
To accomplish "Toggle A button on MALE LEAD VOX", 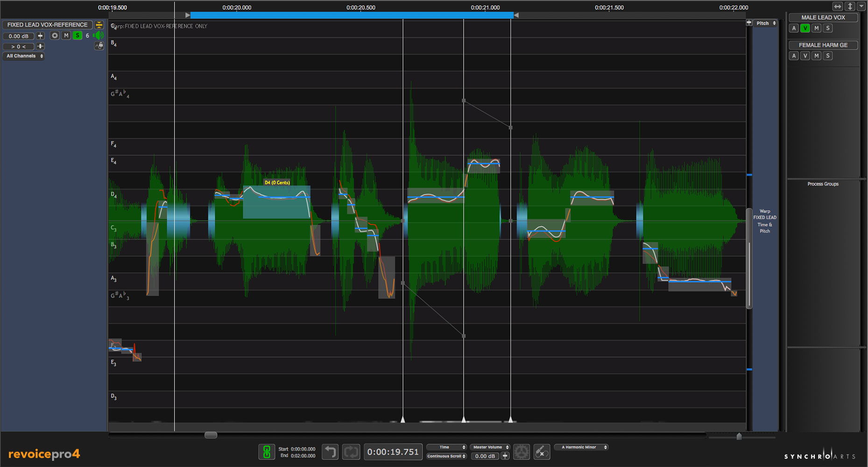I will (x=794, y=28).
